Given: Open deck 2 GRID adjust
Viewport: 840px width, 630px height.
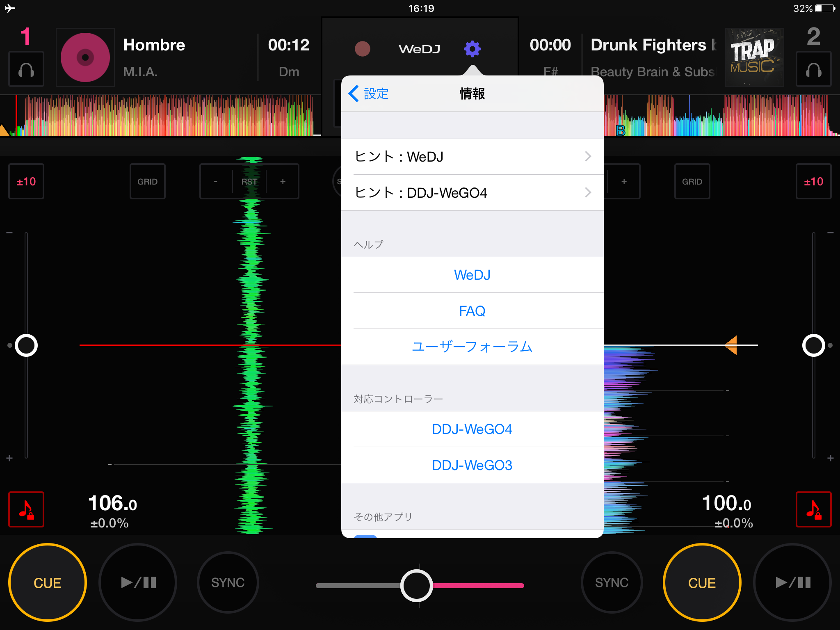Looking at the screenshot, I should [692, 181].
